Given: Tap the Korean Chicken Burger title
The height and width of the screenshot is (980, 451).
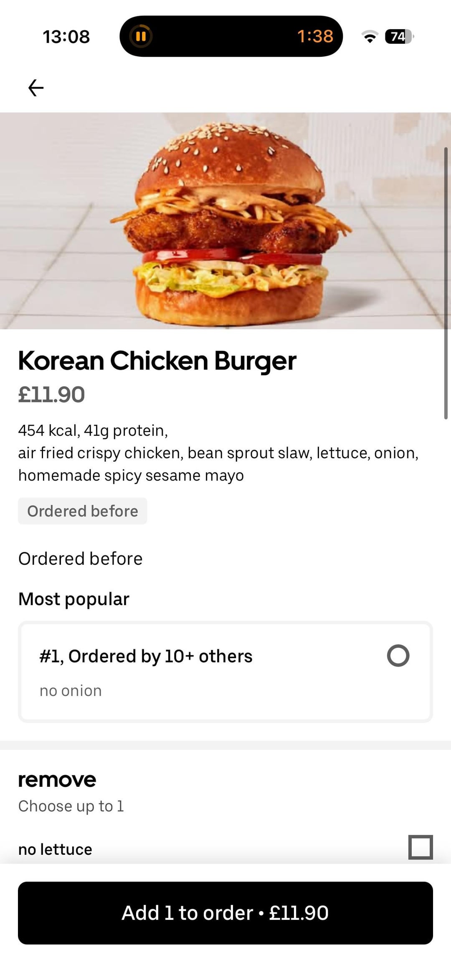Looking at the screenshot, I should tap(157, 361).
